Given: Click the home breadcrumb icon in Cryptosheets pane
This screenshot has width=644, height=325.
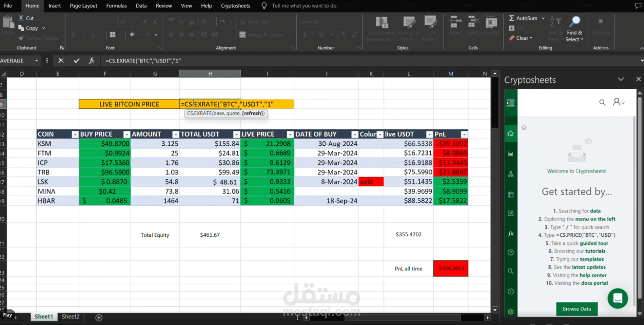Looking at the screenshot, I should 524,127.
